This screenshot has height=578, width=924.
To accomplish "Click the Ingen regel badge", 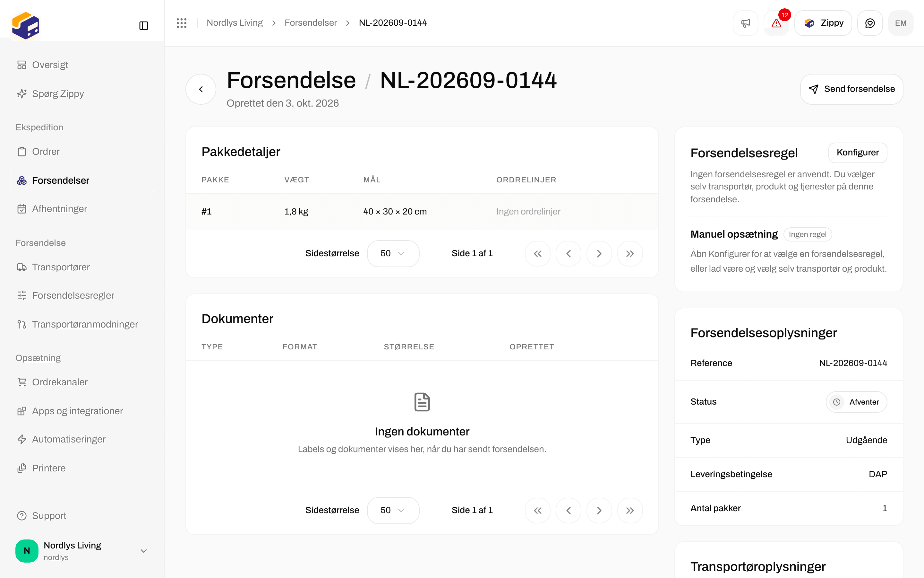I will coord(808,234).
